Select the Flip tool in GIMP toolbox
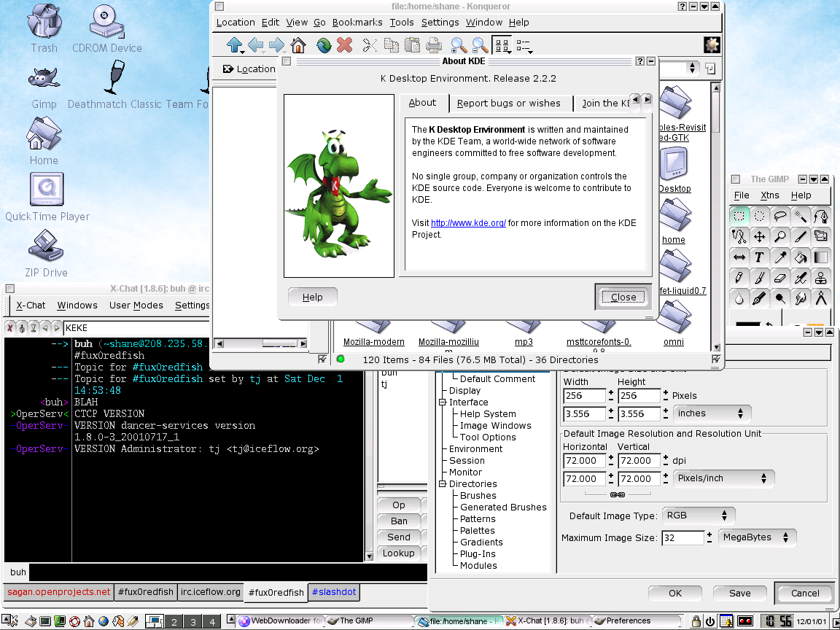This screenshot has width=840, height=630. pos(739,257)
